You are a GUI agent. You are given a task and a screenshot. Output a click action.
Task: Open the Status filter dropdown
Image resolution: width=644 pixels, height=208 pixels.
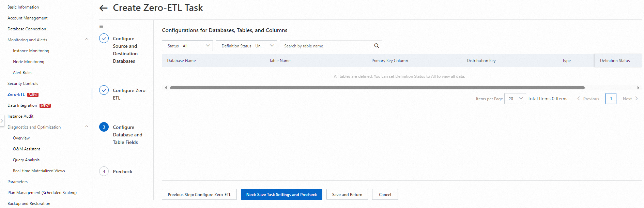(187, 46)
